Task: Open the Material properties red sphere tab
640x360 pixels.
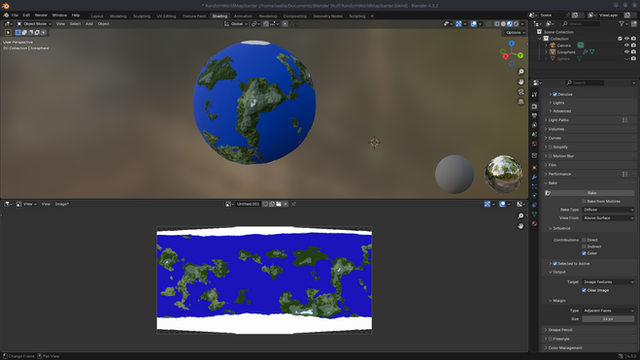Action: click(534, 224)
